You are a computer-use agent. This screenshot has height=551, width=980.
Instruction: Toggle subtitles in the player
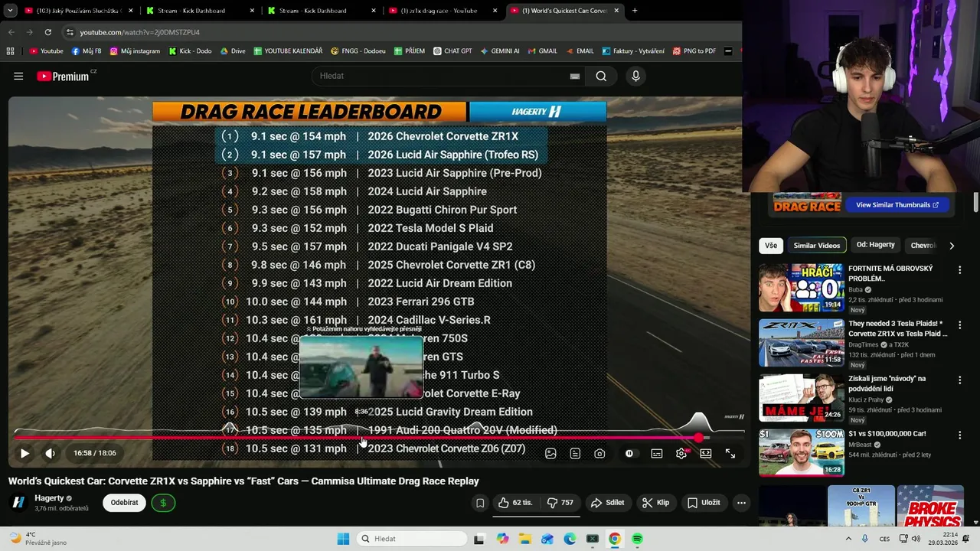657,453
